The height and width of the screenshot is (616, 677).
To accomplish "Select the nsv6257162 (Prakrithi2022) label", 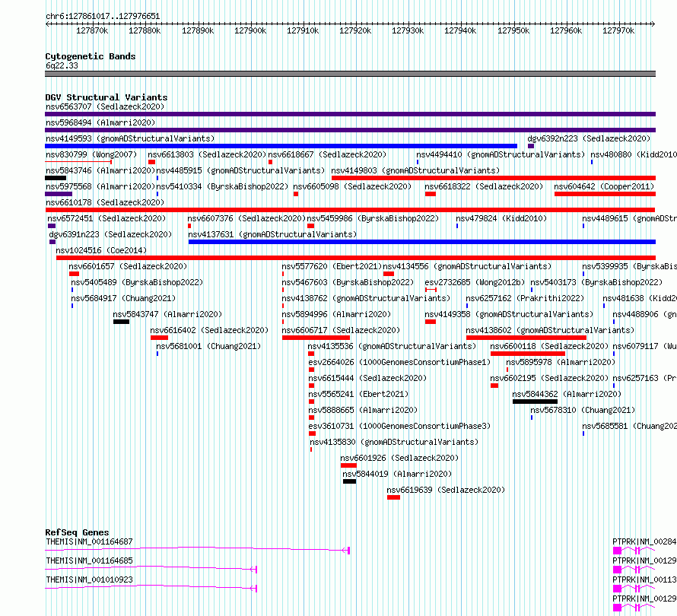I will point(525,298).
